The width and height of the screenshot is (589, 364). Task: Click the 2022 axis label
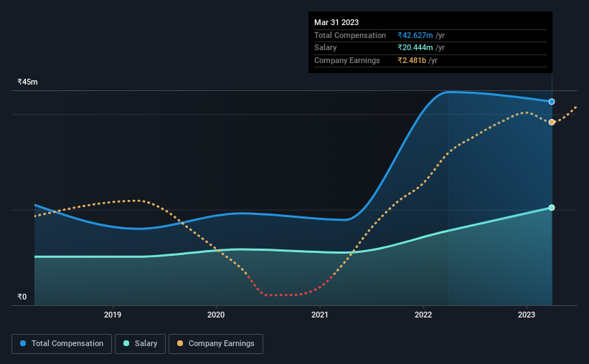[x=423, y=315]
